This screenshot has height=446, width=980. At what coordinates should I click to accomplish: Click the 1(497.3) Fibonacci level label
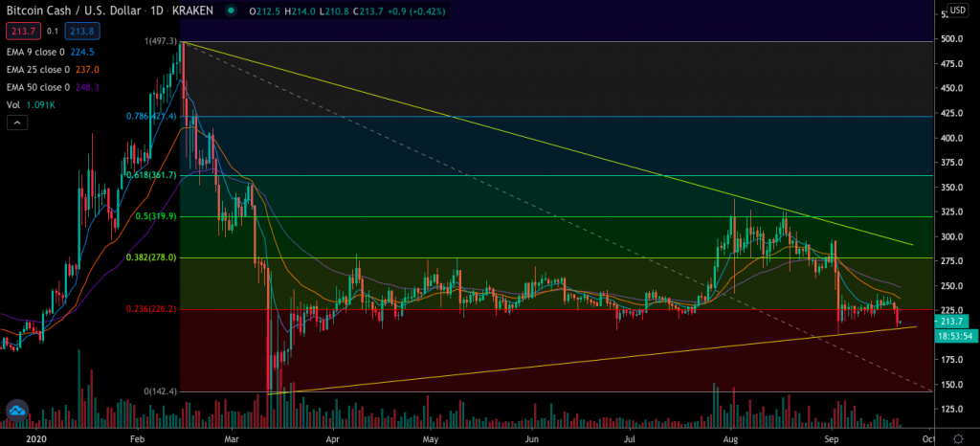tap(161, 41)
